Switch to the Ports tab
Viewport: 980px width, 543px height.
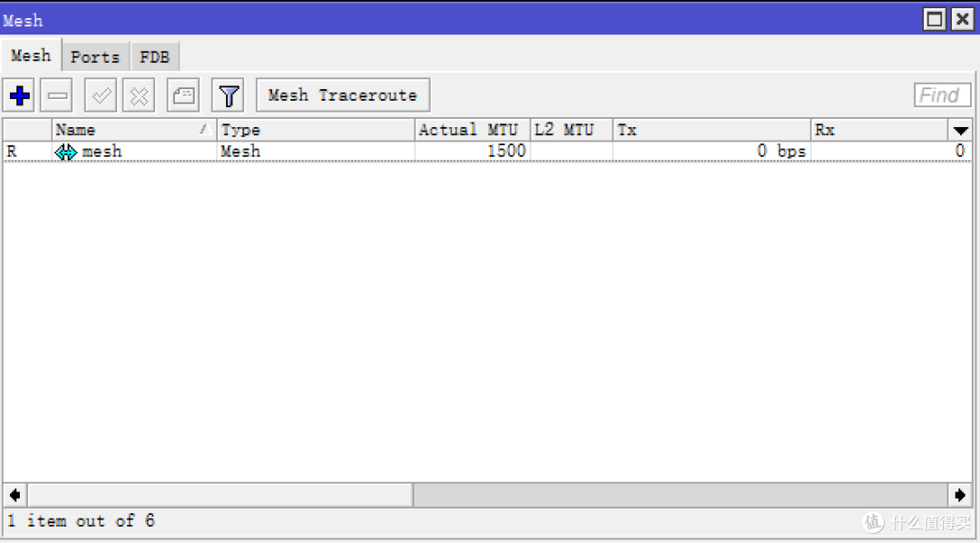[x=95, y=56]
